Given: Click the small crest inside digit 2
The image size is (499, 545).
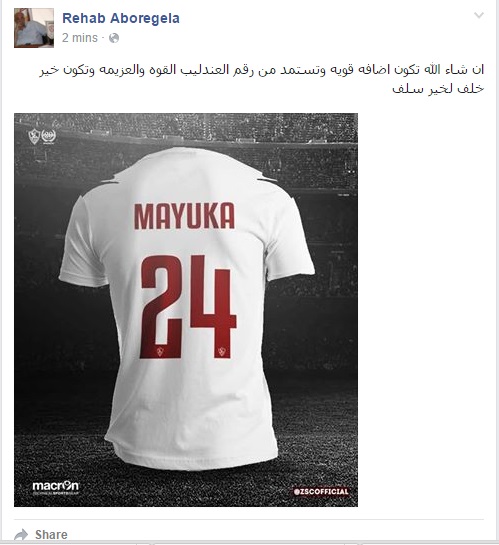Looking at the screenshot, I should (x=161, y=351).
